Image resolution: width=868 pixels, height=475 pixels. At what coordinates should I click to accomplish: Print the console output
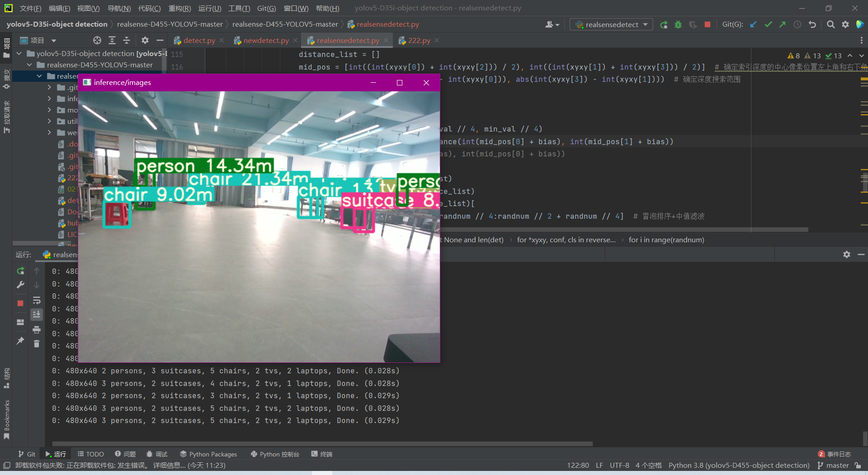(37, 330)
